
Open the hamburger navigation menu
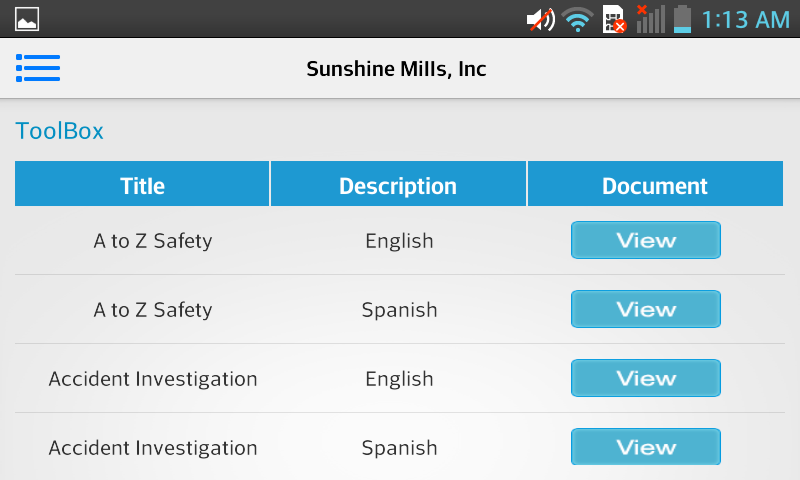pyautogui.click(x=38, y=68)
